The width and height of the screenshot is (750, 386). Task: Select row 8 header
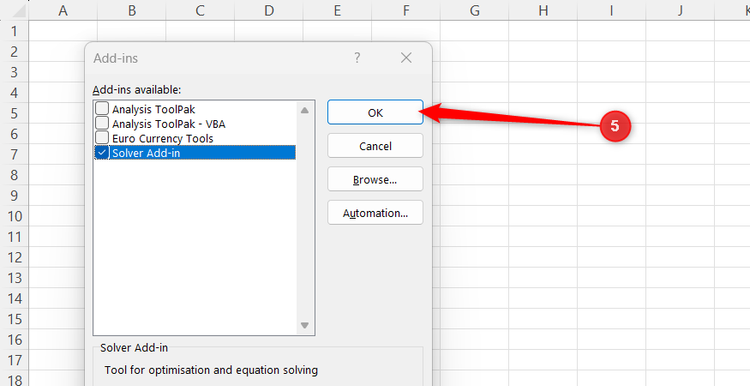(x=14, y=175)
